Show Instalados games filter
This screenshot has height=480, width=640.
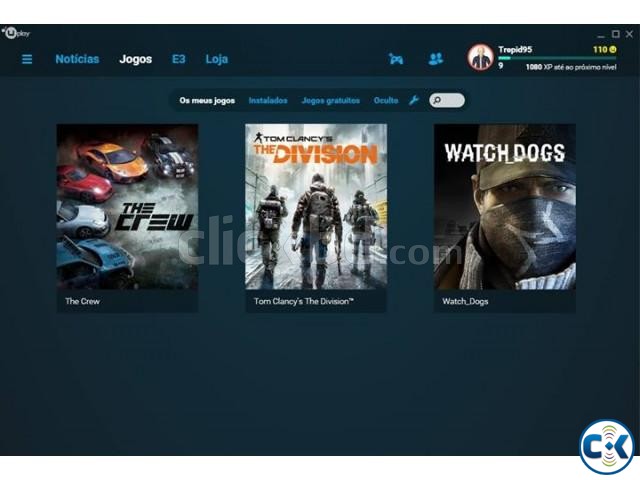pos(268,100)
